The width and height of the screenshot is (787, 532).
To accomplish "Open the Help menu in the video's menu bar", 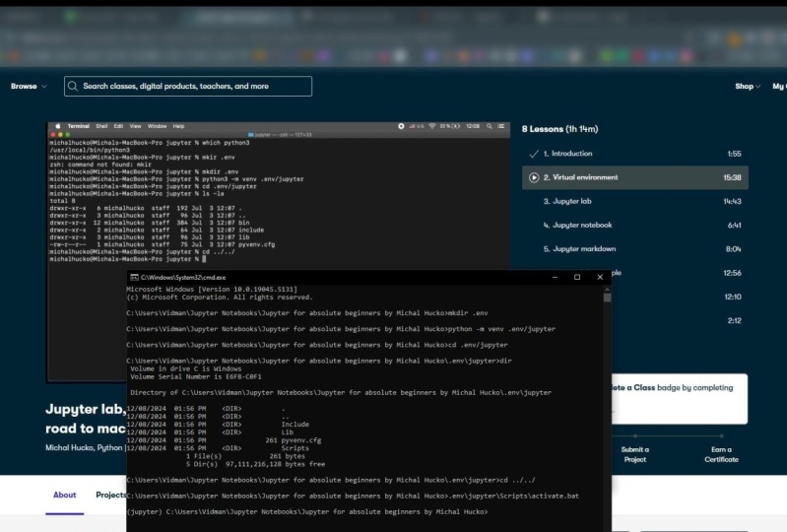I will 178,126.
